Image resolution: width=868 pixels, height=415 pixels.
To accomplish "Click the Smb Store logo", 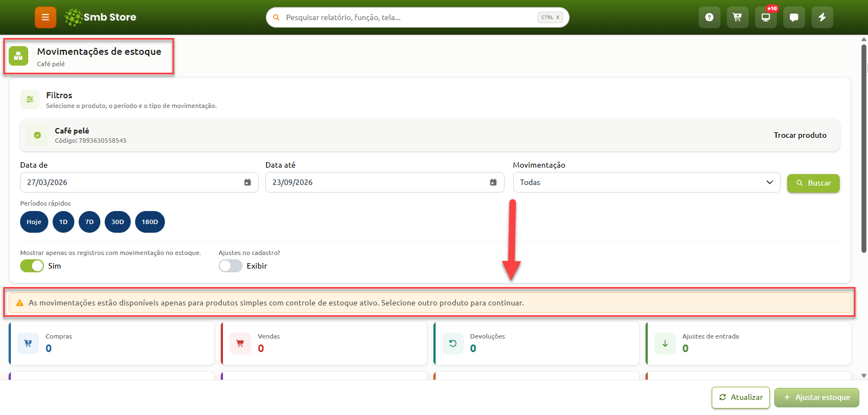I will (x=100, y=17).
